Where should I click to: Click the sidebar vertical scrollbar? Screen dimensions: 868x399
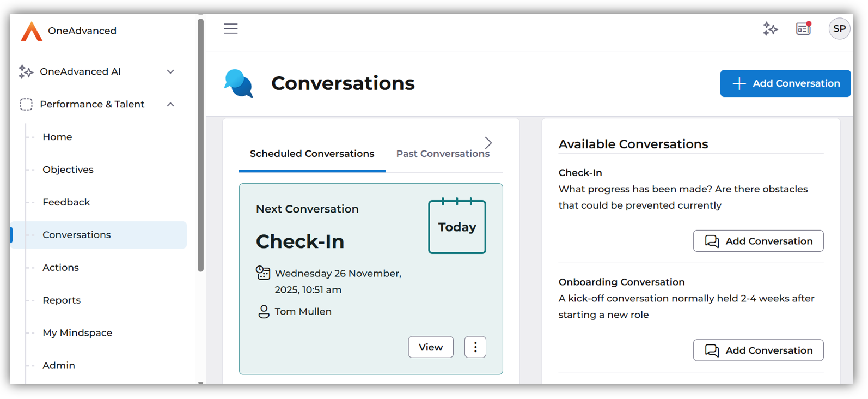click(200, 144)
